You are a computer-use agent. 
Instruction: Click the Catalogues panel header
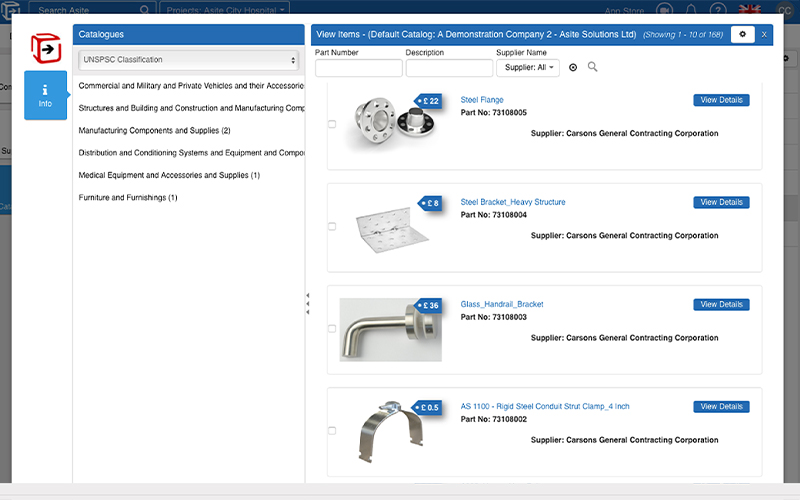(188, 35)
